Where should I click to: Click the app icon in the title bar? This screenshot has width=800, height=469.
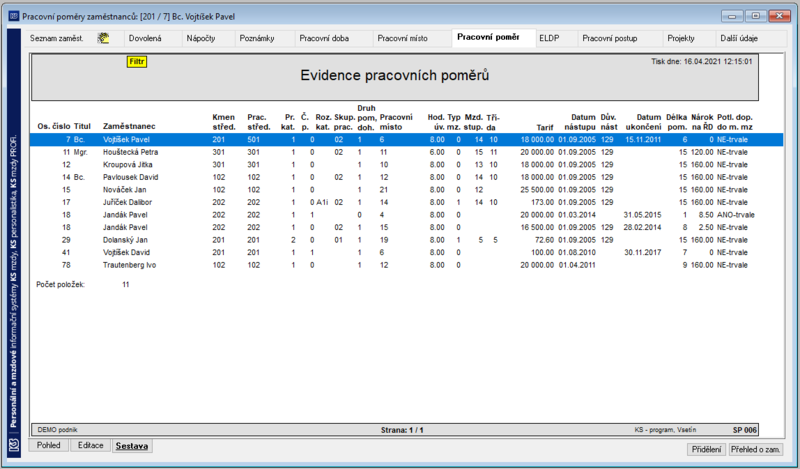[14, 16]
